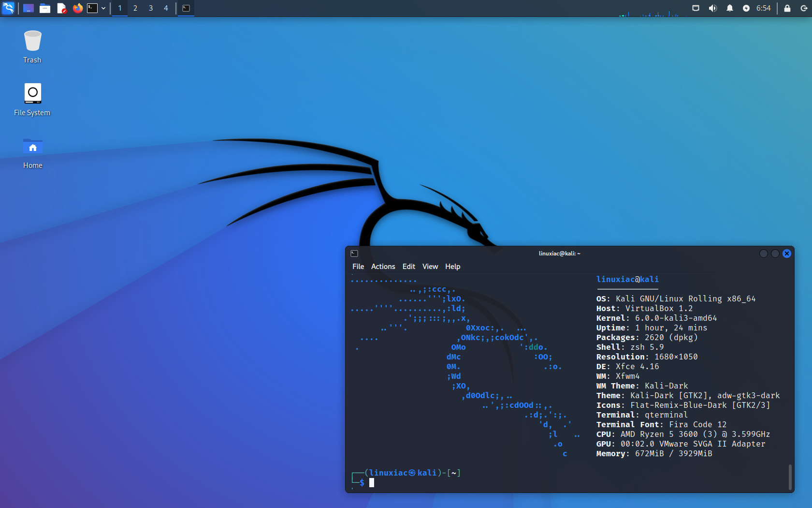Open the Actions menu in the terminal
This screenshot has width=812, height=508.
pos(383,267)
